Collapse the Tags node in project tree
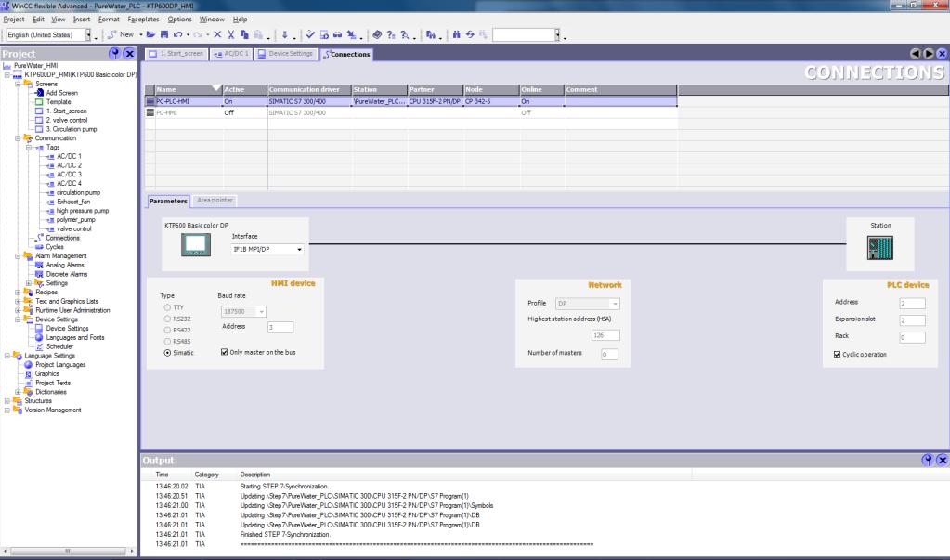 [29, 148]
